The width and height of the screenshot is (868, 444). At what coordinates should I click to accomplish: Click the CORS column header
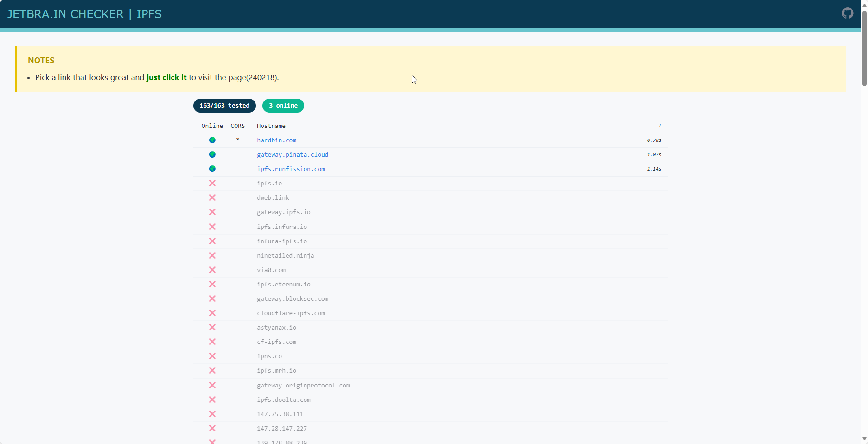[238, 126]
